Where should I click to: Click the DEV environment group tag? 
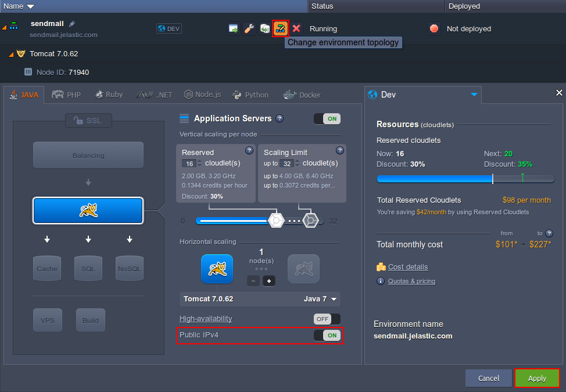169,28
